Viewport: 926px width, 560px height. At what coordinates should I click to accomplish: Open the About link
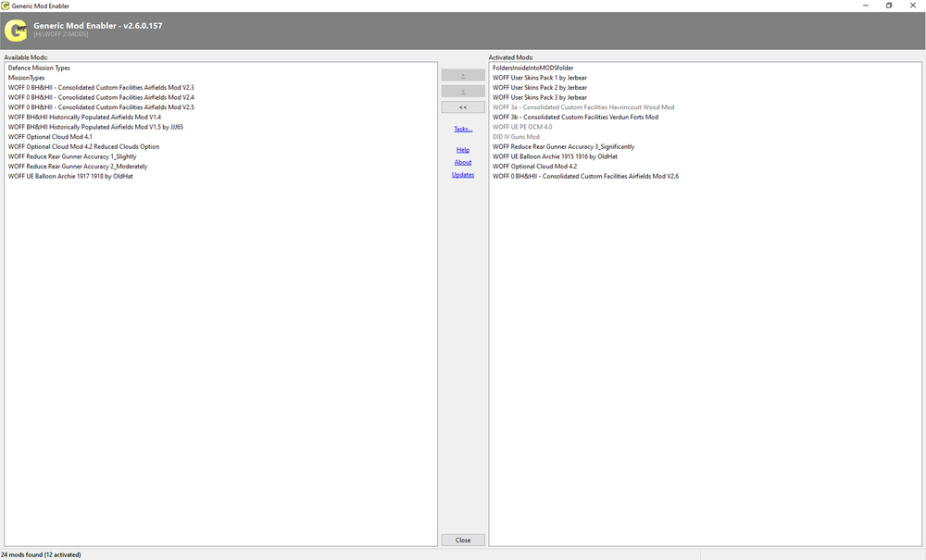[463, 162]
